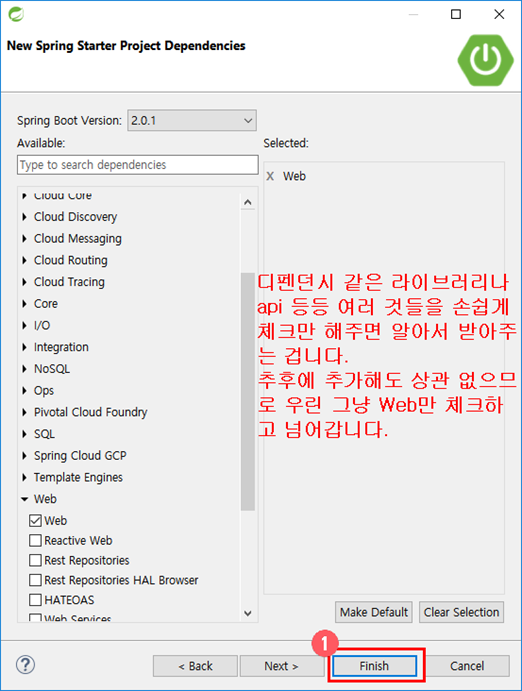Expand the NoSQL tree node

(x=25, y=369)
